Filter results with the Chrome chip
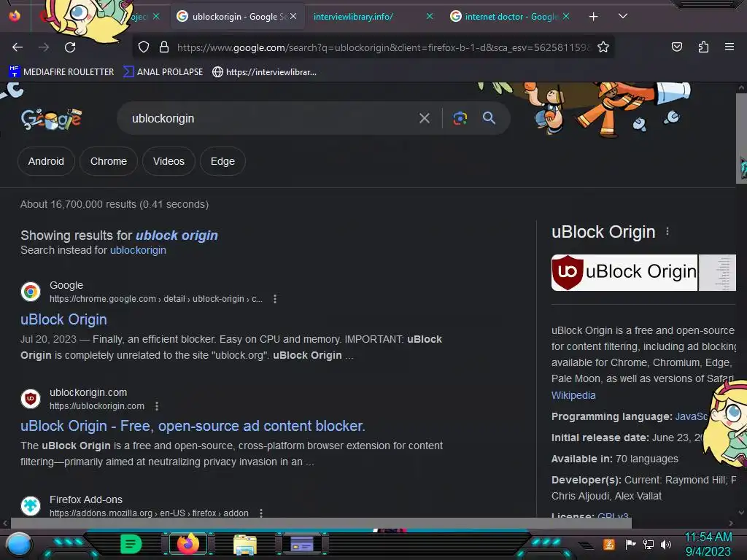 click(x=109, y=161)
